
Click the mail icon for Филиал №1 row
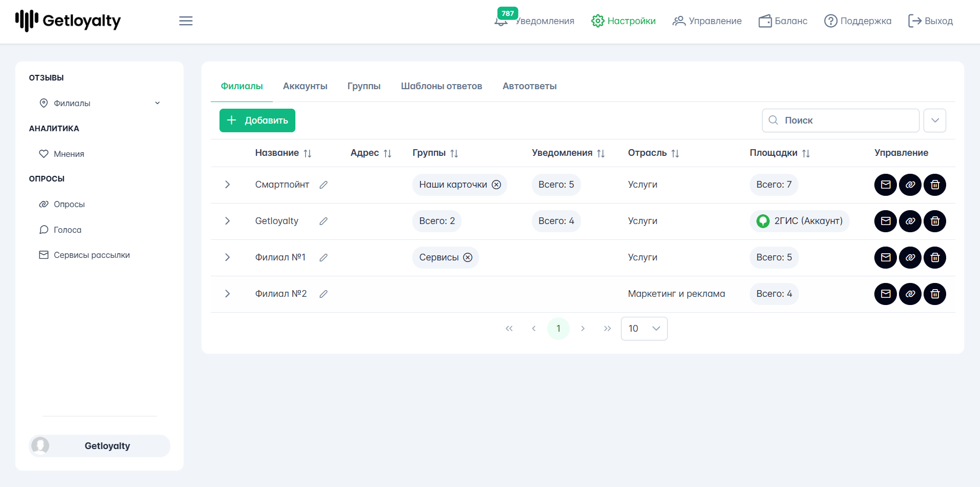point(886,257)
